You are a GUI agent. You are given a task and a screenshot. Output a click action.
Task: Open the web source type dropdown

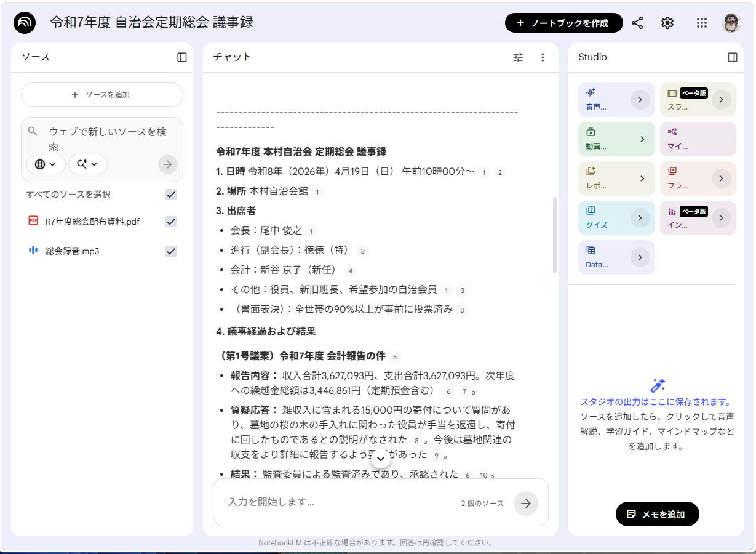pos(46,164)
